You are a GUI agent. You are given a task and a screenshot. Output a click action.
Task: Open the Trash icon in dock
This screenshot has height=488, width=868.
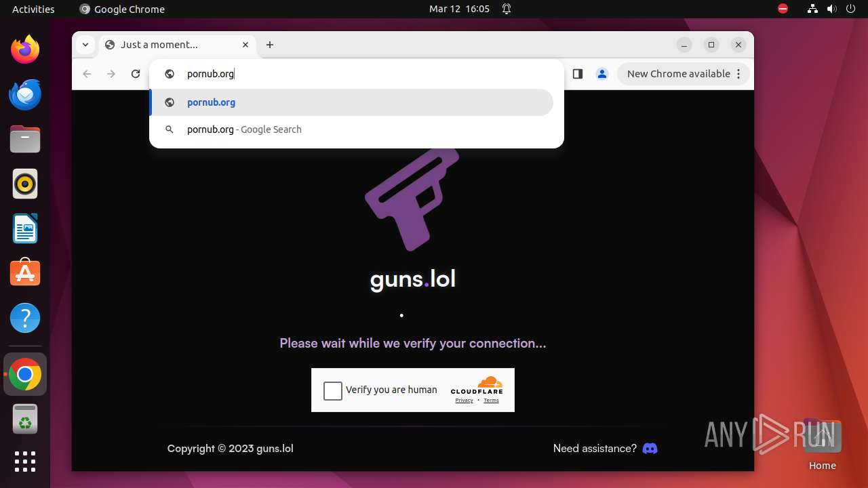tap(25, 419)
